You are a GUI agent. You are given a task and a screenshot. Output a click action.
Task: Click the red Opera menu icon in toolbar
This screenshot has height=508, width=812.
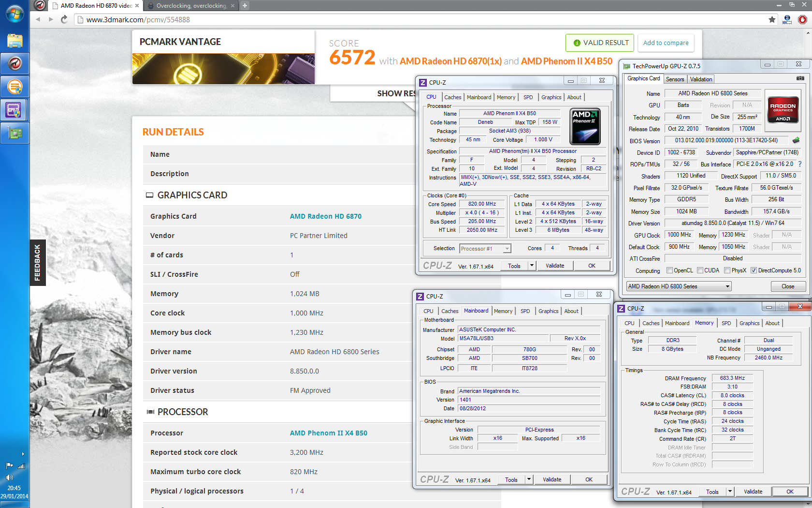click(802, 19)
